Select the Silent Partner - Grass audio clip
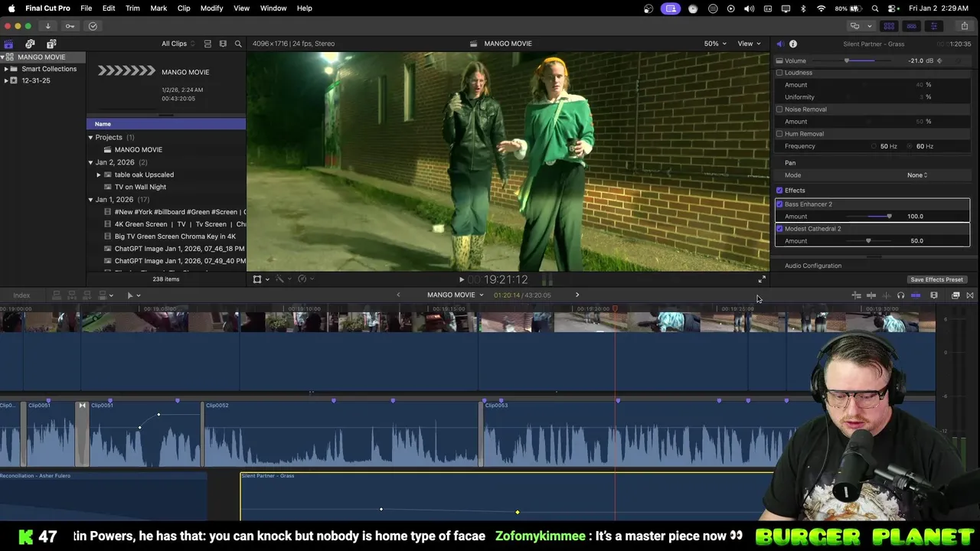The height and width of the screenshot is (551, 980). click(x=507, y=496)
